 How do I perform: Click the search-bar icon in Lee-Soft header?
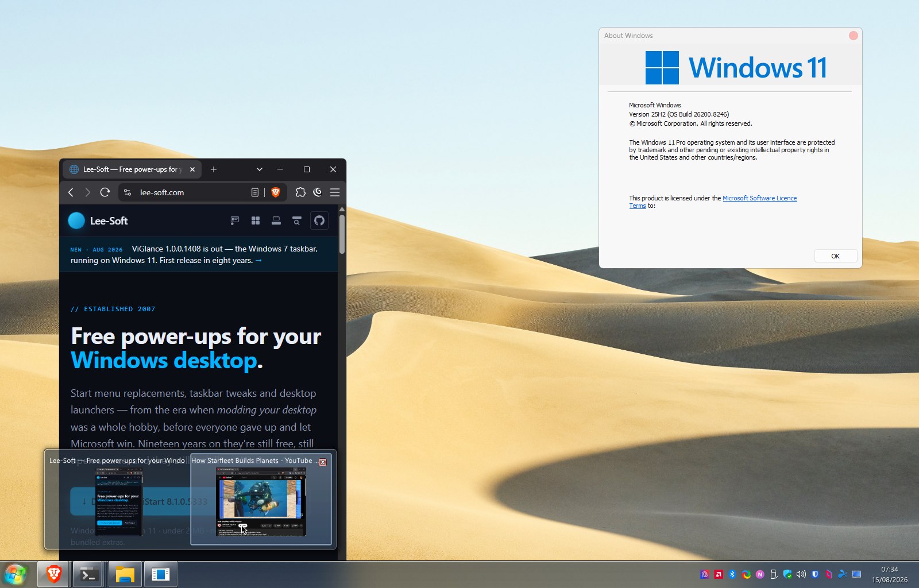[297, 220]
